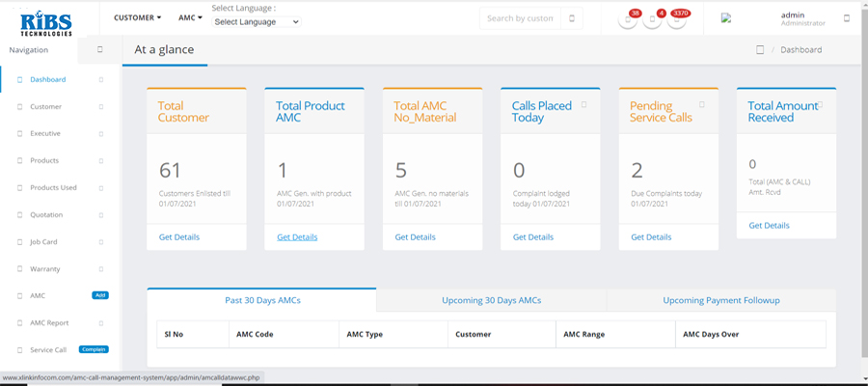This screenshot has height=386, width=868.
Task: Click the notification icon with 38 badge
Action: tap(628, 19)
